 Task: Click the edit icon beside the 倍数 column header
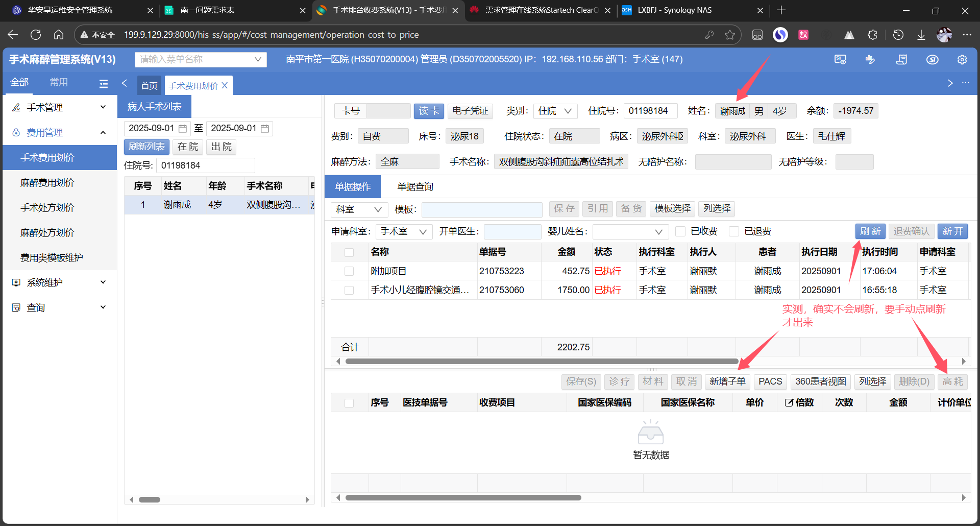tap(789, 402)
